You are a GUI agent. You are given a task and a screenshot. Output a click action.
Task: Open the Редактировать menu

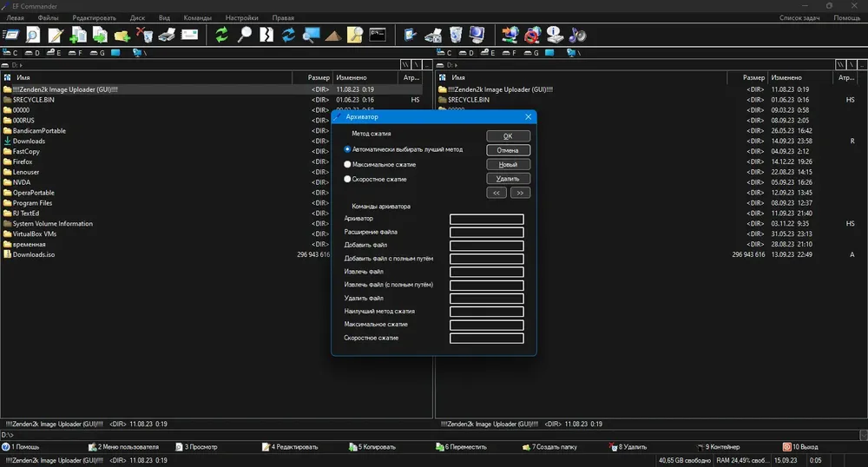tap(94, 17)
